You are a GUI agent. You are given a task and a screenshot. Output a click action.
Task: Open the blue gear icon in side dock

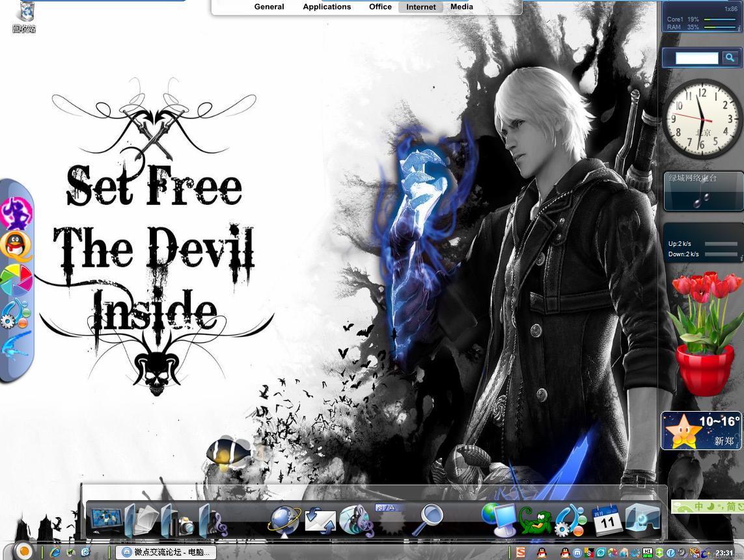16,313
